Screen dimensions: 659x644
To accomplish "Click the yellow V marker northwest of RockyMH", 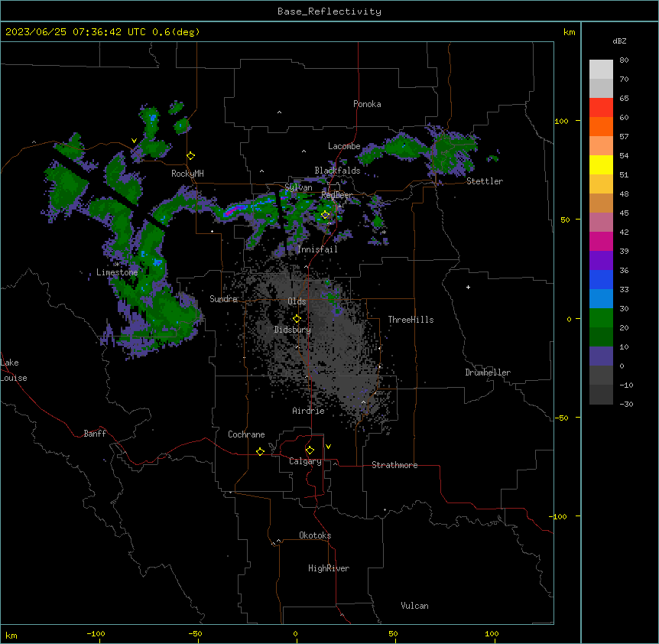I will [x=134, y=141].
